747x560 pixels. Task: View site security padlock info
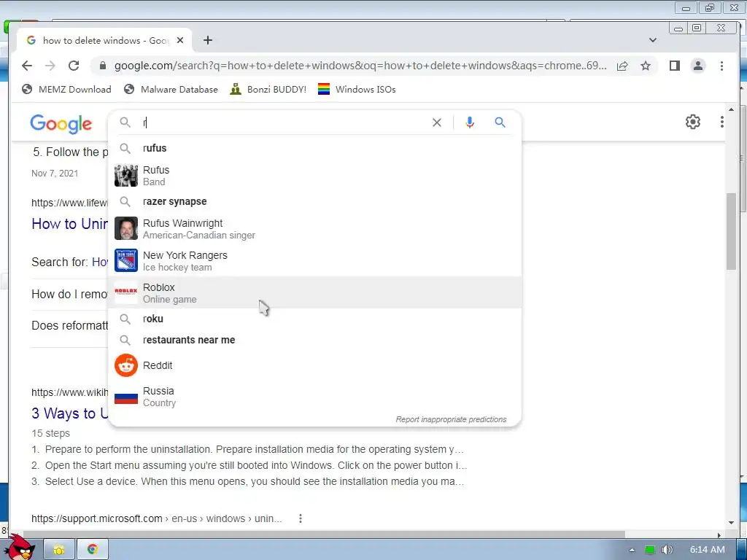[x=102, y=66]
